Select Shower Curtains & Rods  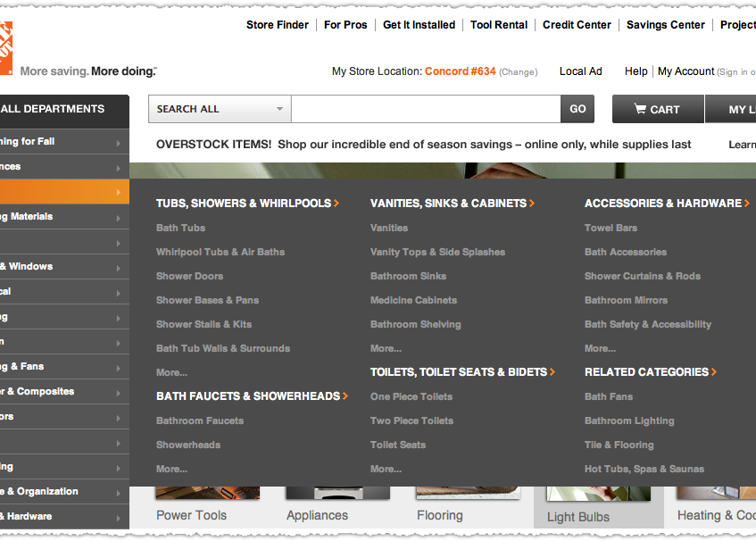pos(643,276)
